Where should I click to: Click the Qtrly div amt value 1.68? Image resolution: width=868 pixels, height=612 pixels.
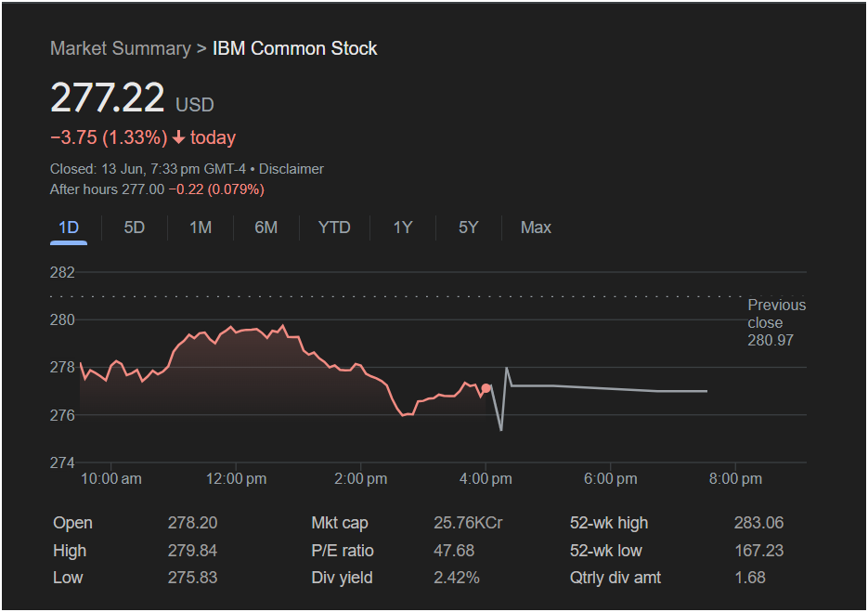pyautogui.click(x=750, y=578)
